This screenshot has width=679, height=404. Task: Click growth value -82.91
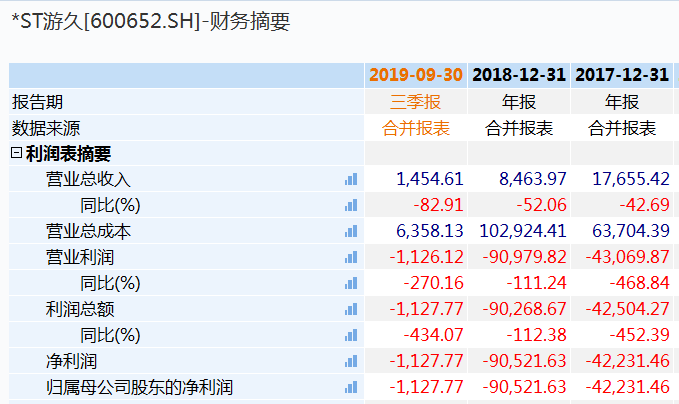point(438,205)
